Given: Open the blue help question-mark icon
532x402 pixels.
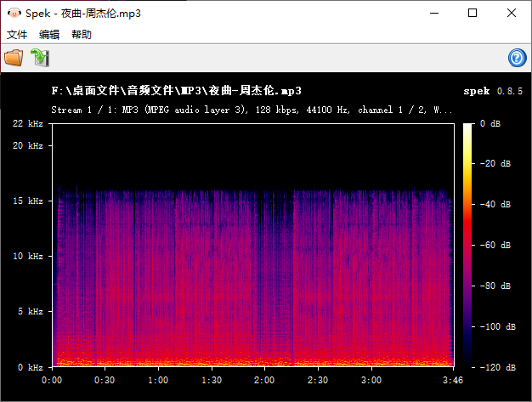Looking at the screenshot, I should [x=517, y=58].
